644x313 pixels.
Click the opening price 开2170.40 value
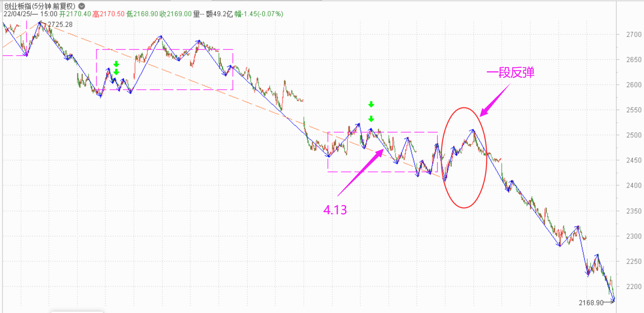[75, 14]
